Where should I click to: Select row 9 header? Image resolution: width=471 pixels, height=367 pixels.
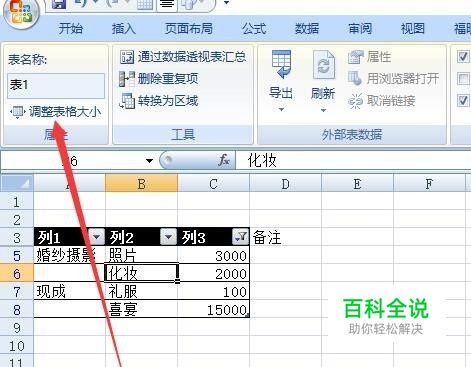[x=17, y=327]
